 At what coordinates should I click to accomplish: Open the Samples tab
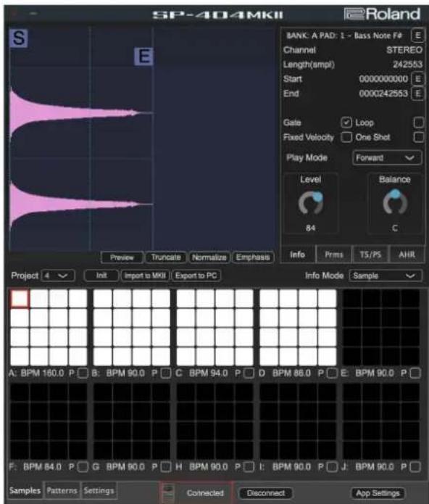pyautogui.click(x=25, y=490)
